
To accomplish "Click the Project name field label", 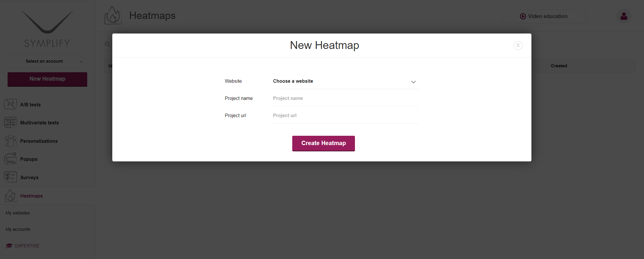I will (x=239, y=98).
